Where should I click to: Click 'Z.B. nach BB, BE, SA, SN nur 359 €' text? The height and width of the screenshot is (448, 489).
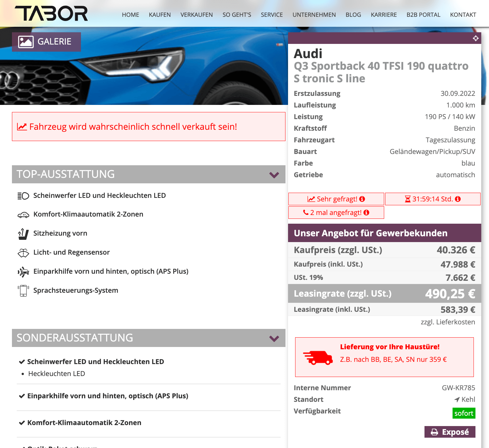(393, 360)
